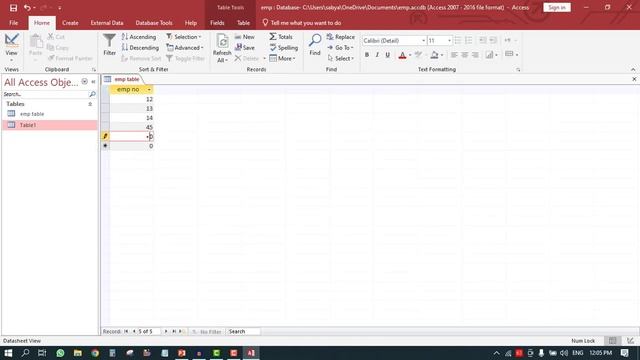
Task: Open the Go To dropdown
Action: (340, 48)
